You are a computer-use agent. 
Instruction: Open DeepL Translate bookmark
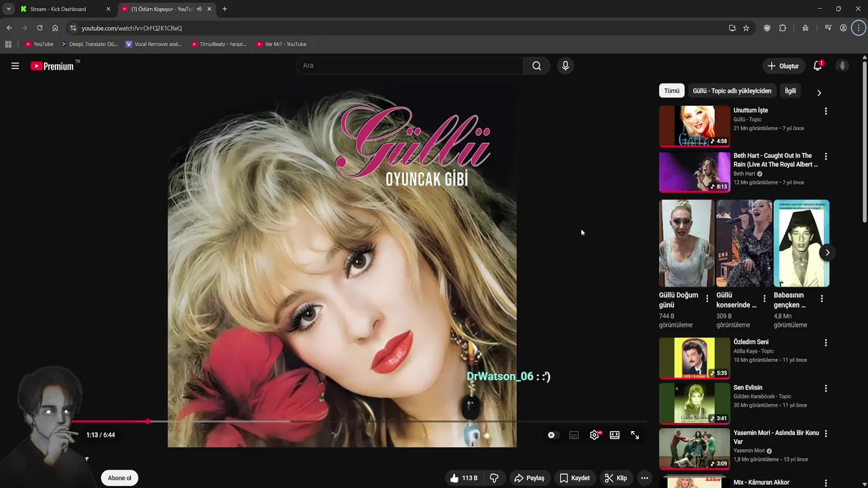tap(89, 44)
